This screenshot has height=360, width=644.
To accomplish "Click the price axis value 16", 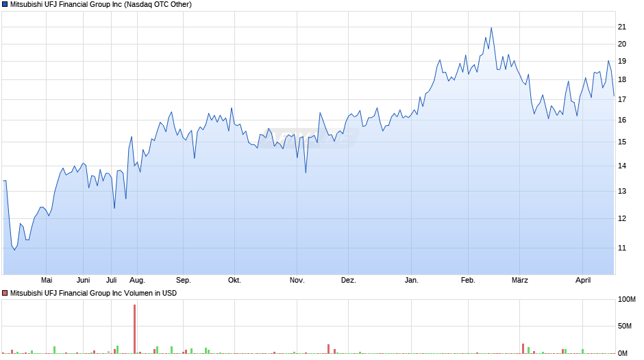I will point(622,120).
